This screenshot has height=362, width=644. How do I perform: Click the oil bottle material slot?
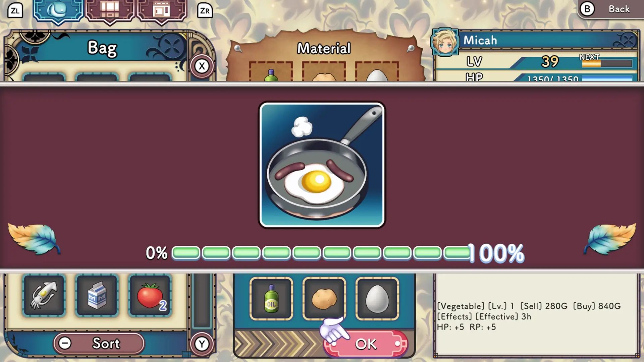(271, 298)
